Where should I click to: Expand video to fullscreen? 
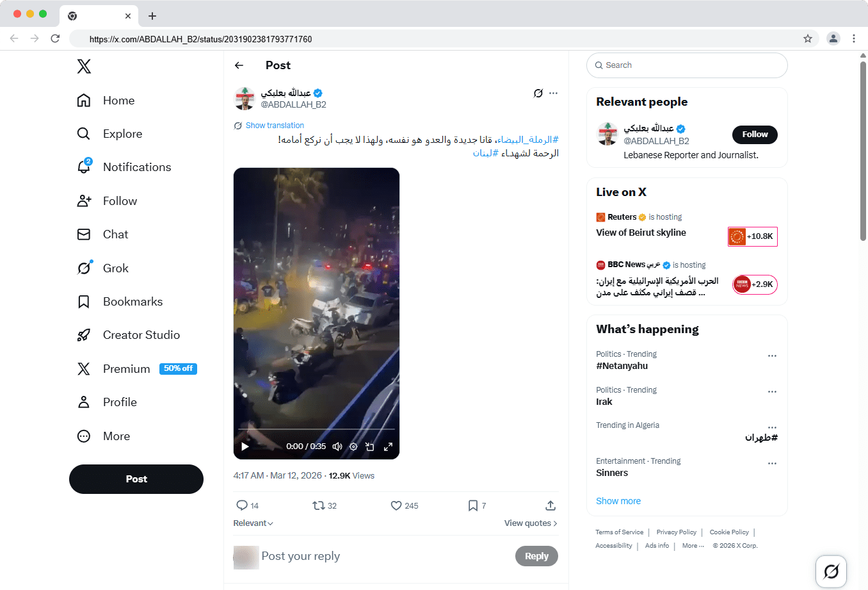(388, 447)
